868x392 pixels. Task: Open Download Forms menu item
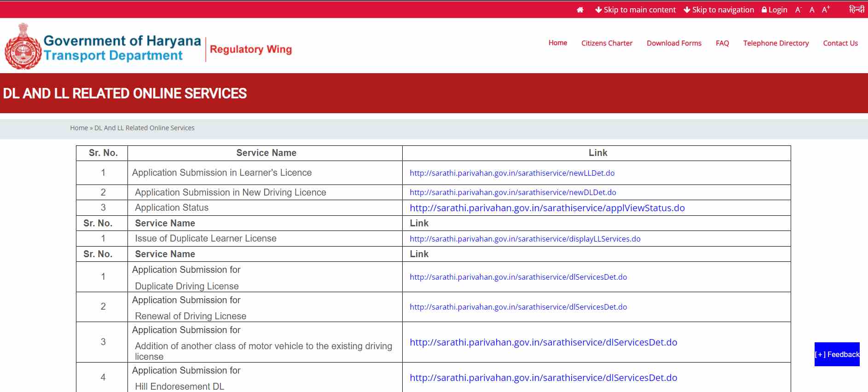coord(674,43)
